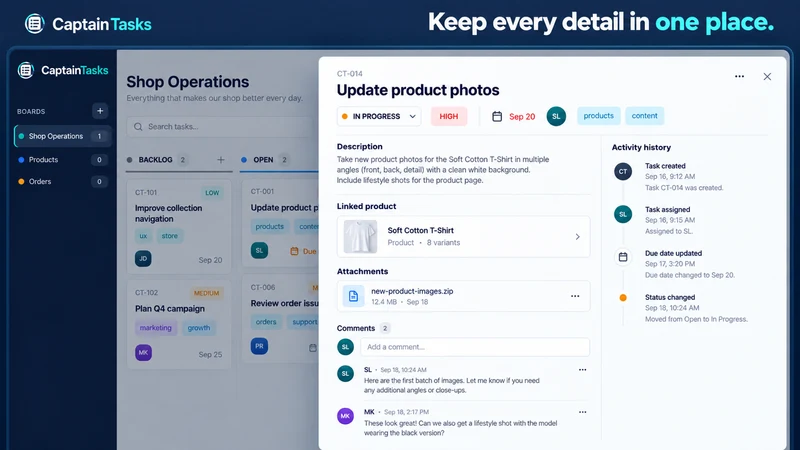Click the Soft Cotton T-Shirt product name

pos(420,231)
